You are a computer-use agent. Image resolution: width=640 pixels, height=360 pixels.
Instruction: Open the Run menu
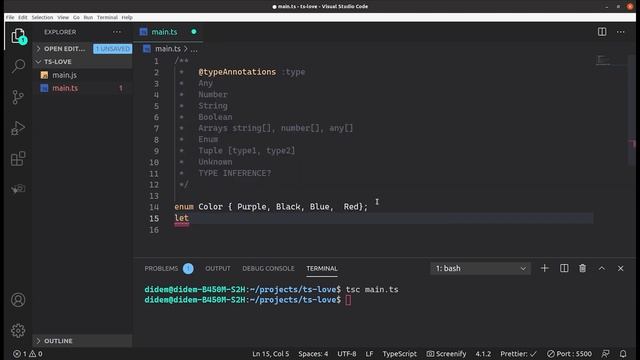coord(88,17)
